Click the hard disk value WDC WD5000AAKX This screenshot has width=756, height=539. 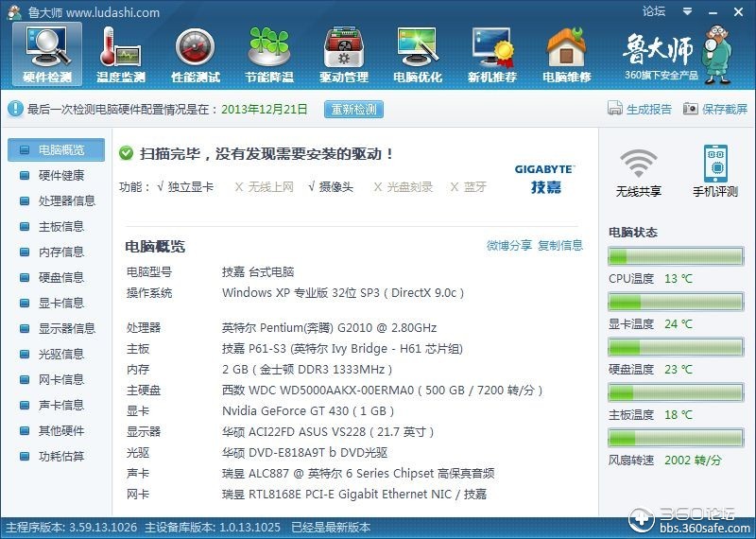click(383, 390)
